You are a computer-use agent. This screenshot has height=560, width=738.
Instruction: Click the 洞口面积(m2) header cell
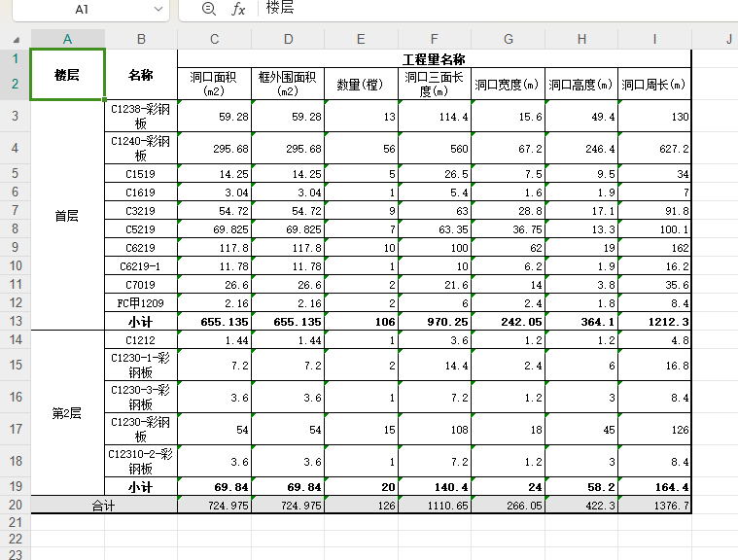click(214, 84)
